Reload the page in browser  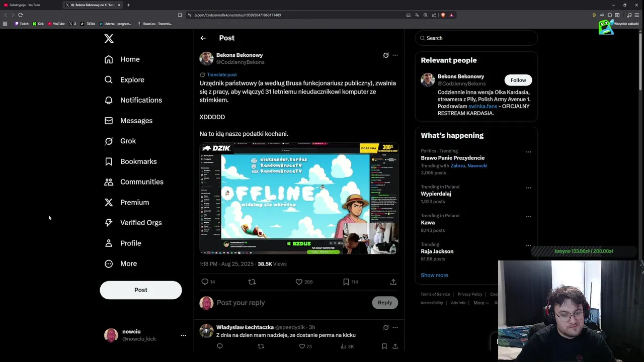tap(21, 15)
